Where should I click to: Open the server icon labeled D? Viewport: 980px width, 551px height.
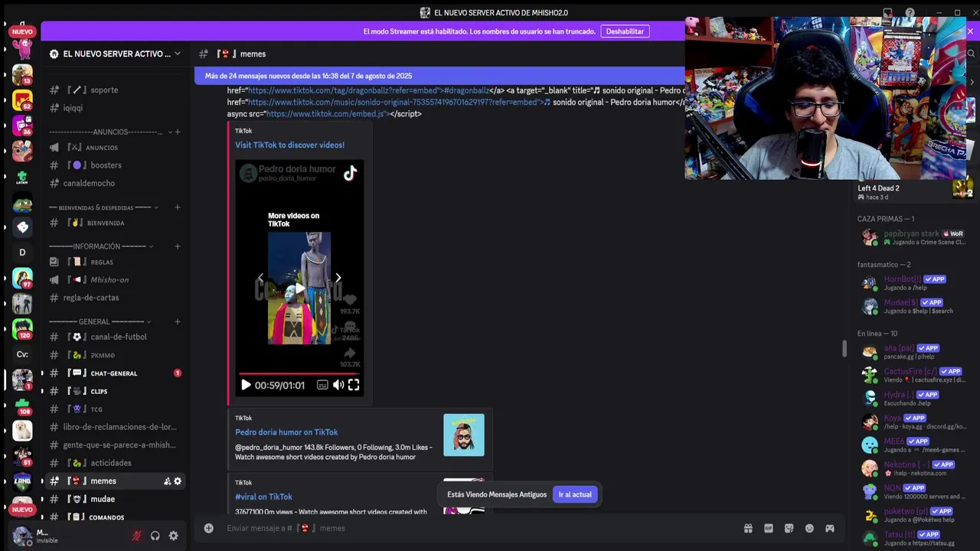tap(22, 252)
